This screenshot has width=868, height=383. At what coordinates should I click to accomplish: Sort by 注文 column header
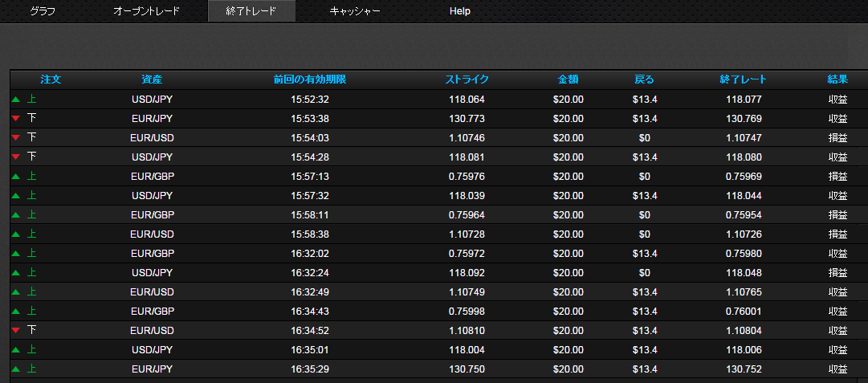pos(51,79)
